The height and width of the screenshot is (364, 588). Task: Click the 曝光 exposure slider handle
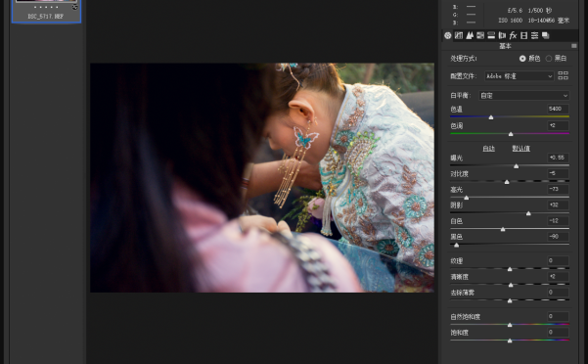coord(516,166)
